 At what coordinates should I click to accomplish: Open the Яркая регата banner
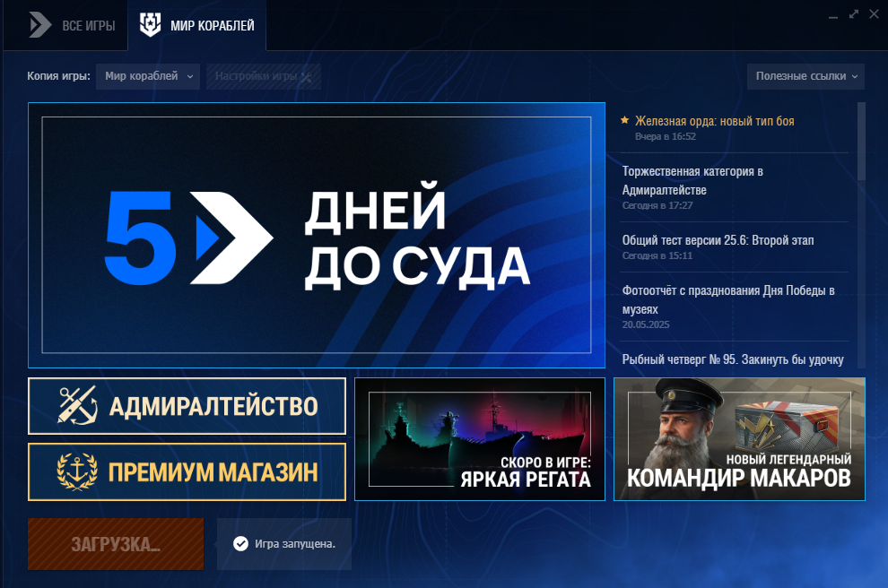click(480, 439)
